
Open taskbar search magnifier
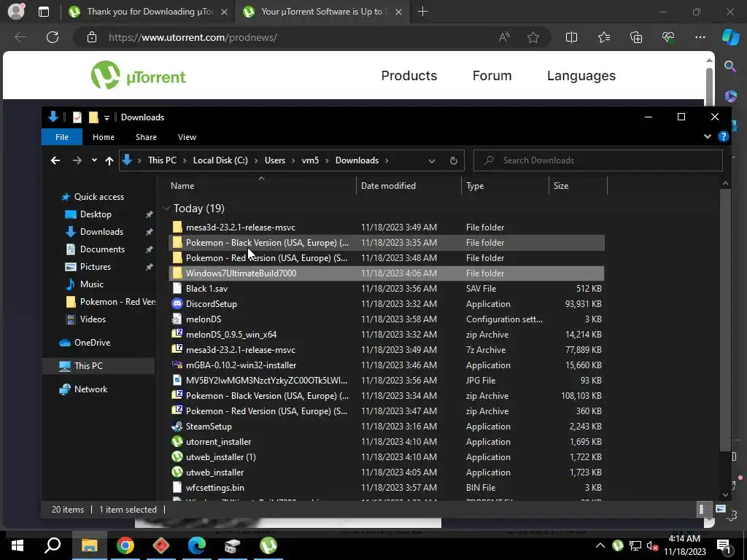coord(53,545)
